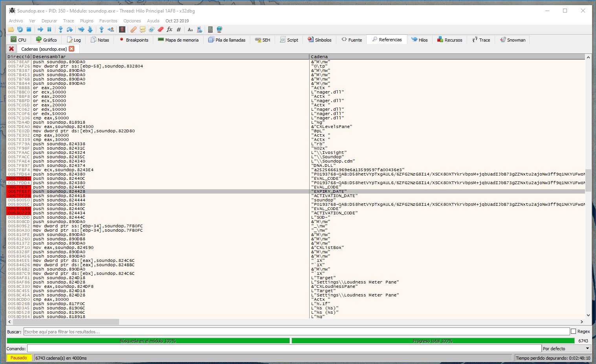This screenshot has width=596, height=364.
Task: Close the Cadenas (soundop.exe) tab
Action: [x=72, y=49]
